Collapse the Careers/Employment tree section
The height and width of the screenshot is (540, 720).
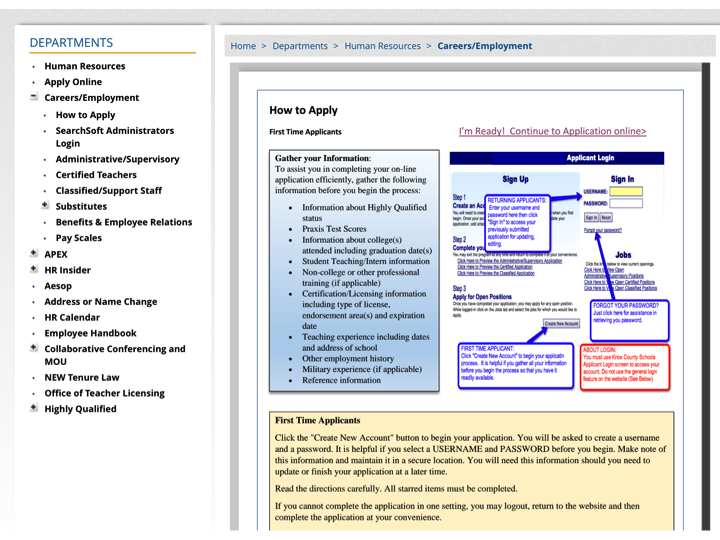click(34, 97)
